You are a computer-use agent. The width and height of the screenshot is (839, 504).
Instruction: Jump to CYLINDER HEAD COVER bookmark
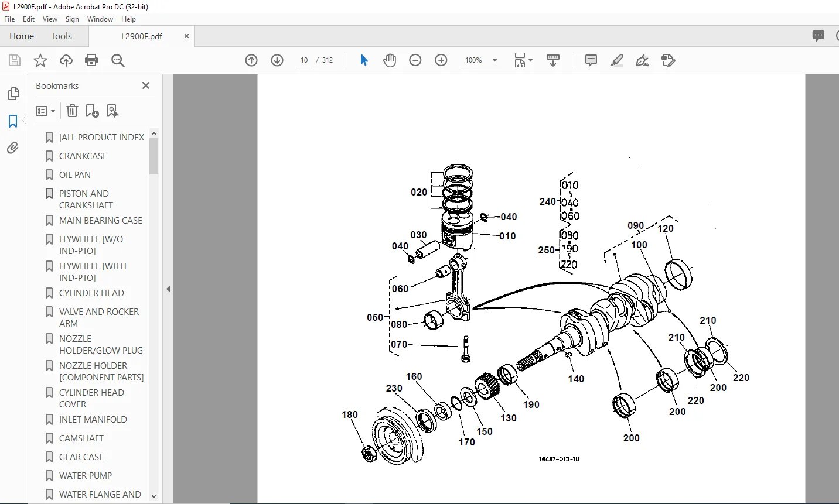(91, 398)
